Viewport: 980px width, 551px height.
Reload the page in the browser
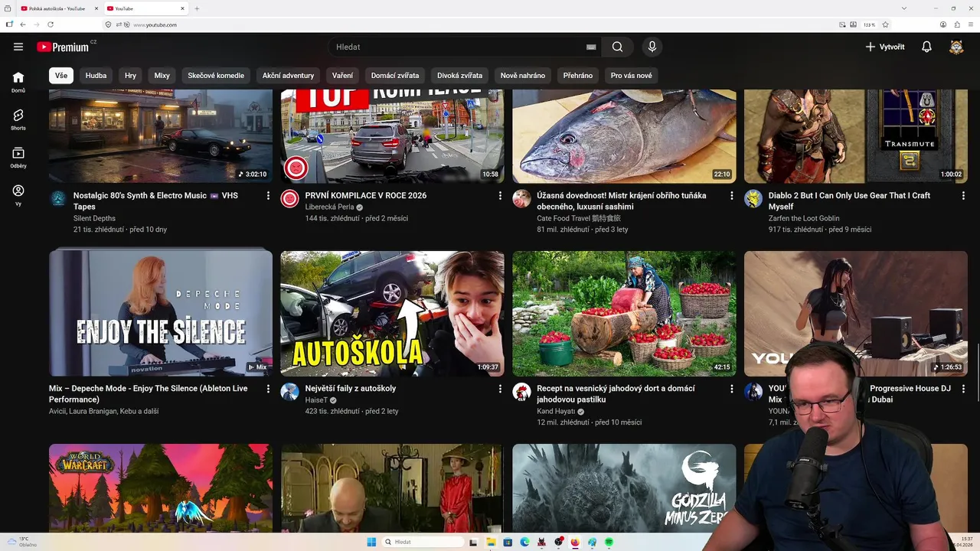(x=51, y=24)
